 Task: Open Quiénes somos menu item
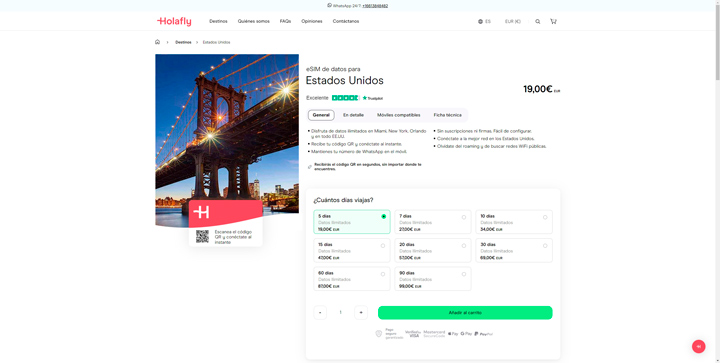point(253,22)
